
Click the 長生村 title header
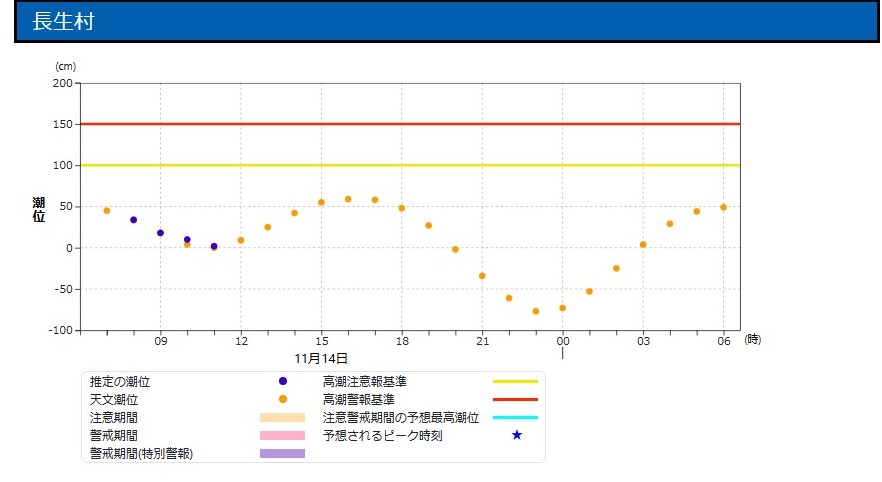click(447, 21)
